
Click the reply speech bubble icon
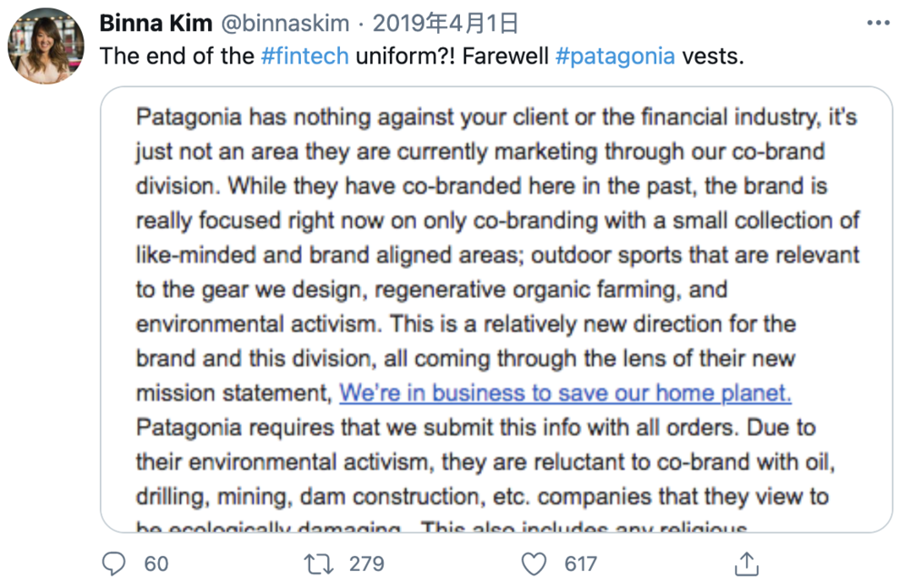(114, 563)
